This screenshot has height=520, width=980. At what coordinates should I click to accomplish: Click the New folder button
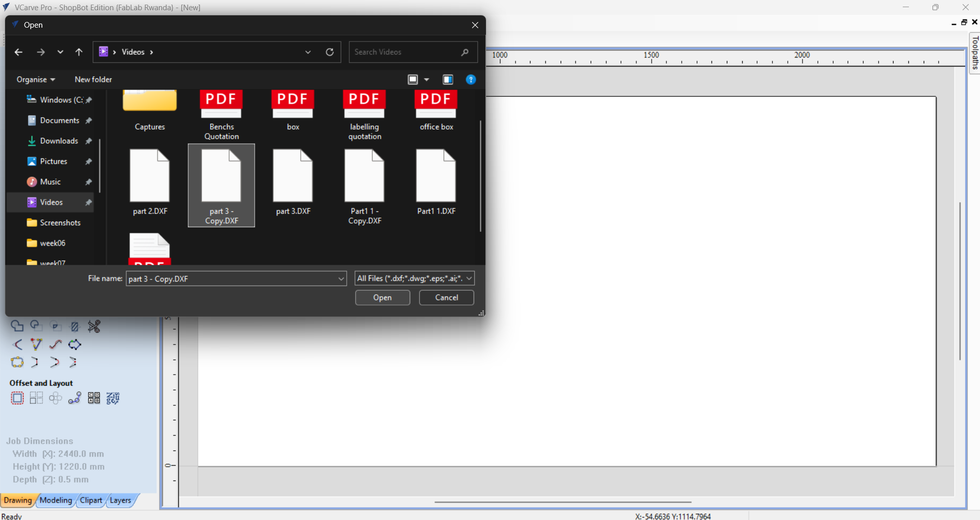coord(93,79)
